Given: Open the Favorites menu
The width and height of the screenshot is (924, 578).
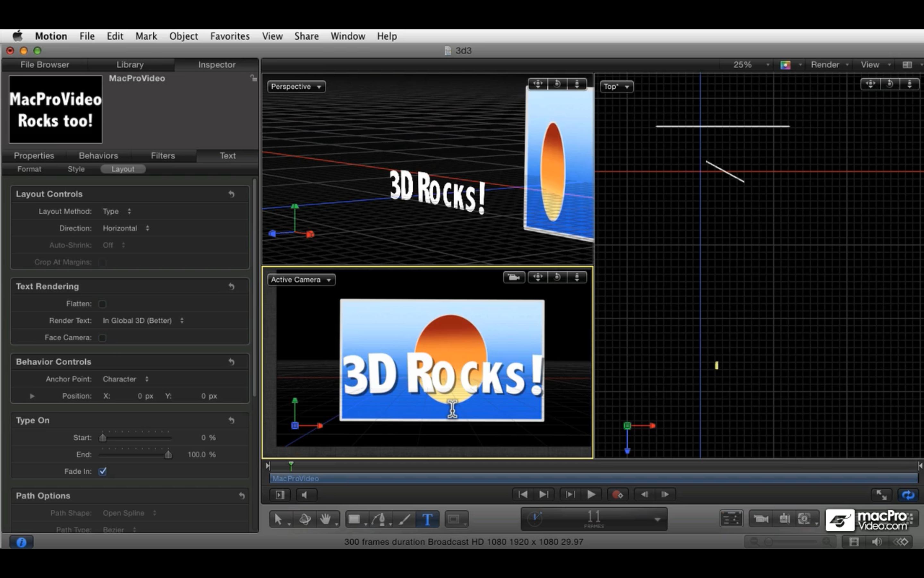Looking at the screenshot, I should (230, 36).
